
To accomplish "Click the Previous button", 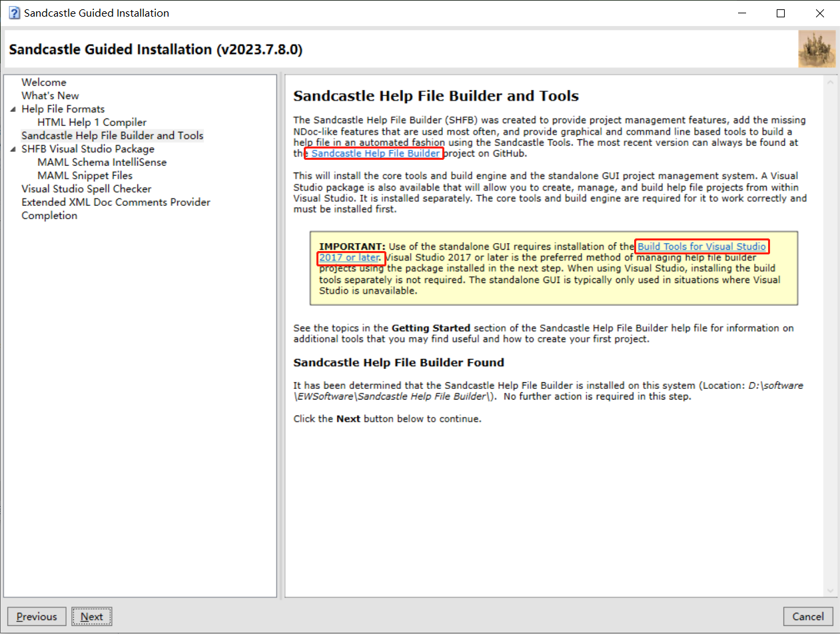I will 37,617.
